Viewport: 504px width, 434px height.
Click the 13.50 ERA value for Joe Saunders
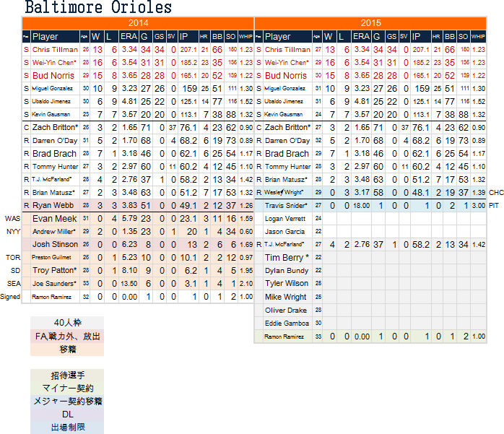pos(129,284)
